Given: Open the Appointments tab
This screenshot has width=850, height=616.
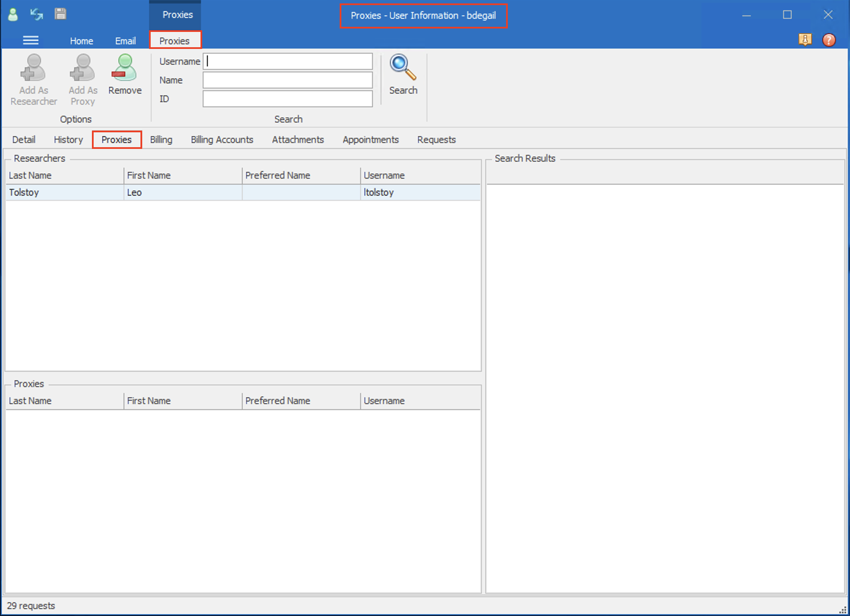Looking at the screenshot, I should pyautogui.click(x=370, y=140).
